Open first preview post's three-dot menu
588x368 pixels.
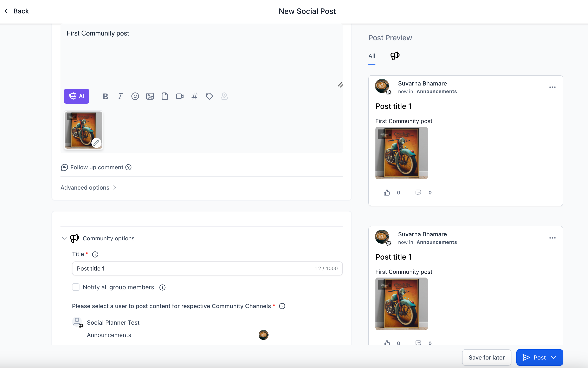click(x=552, y=87)
